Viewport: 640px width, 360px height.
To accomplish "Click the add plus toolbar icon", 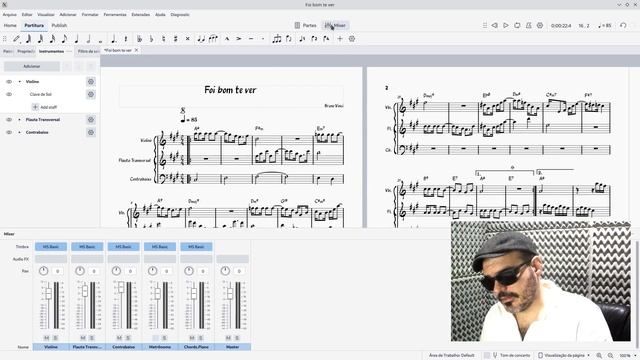I will point(340,39).
